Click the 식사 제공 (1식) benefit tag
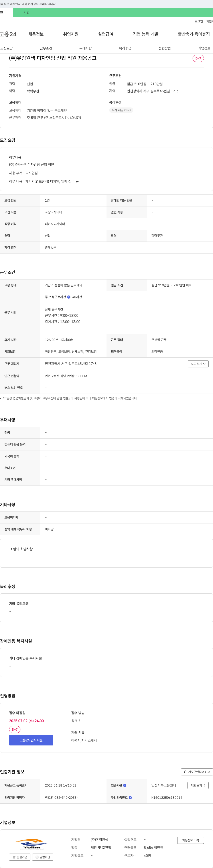The height and width of the screenshot is (868, 213). click(x=121, y=110)
